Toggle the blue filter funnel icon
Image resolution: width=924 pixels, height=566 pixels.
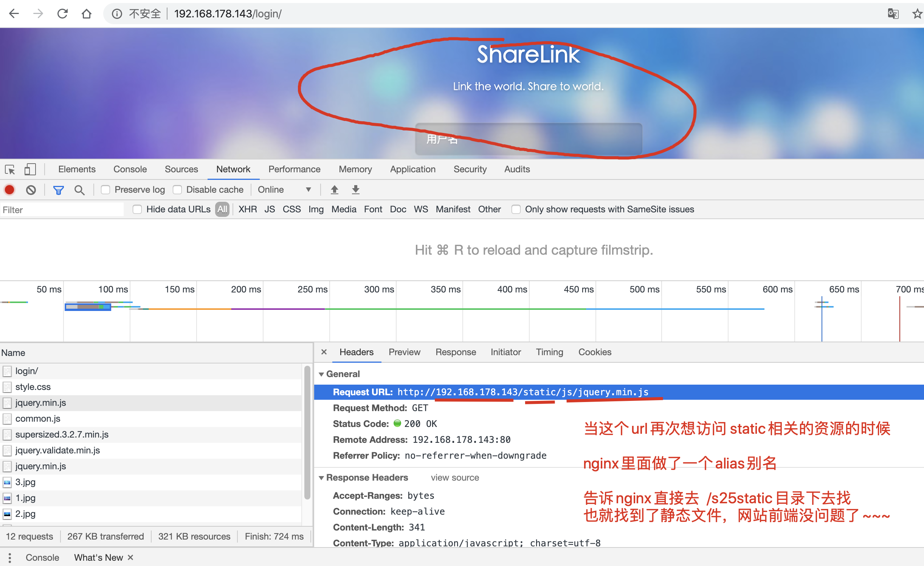[58, 190]
